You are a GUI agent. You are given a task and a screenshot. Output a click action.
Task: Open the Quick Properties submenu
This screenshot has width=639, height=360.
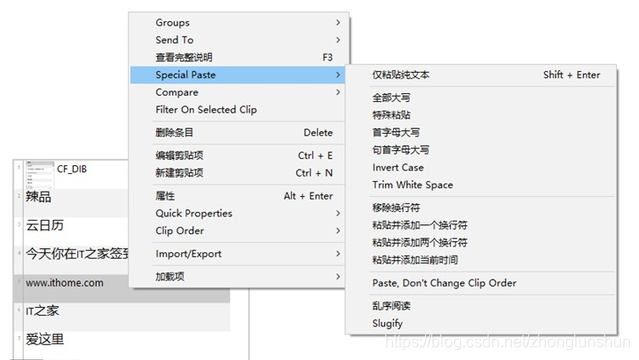tap(237, 213)
